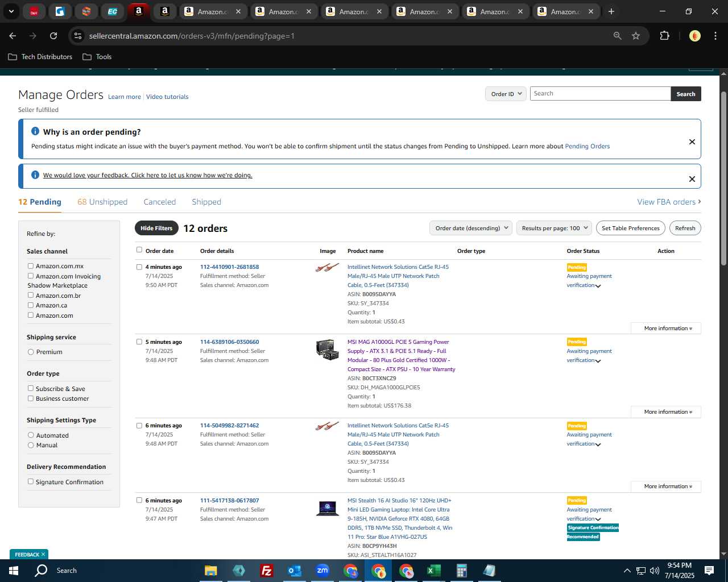Image resolution: width=728 pixels, height=582 pixels.
Task: Select Automated shipping settings type
Action: [x=31, y=435]
